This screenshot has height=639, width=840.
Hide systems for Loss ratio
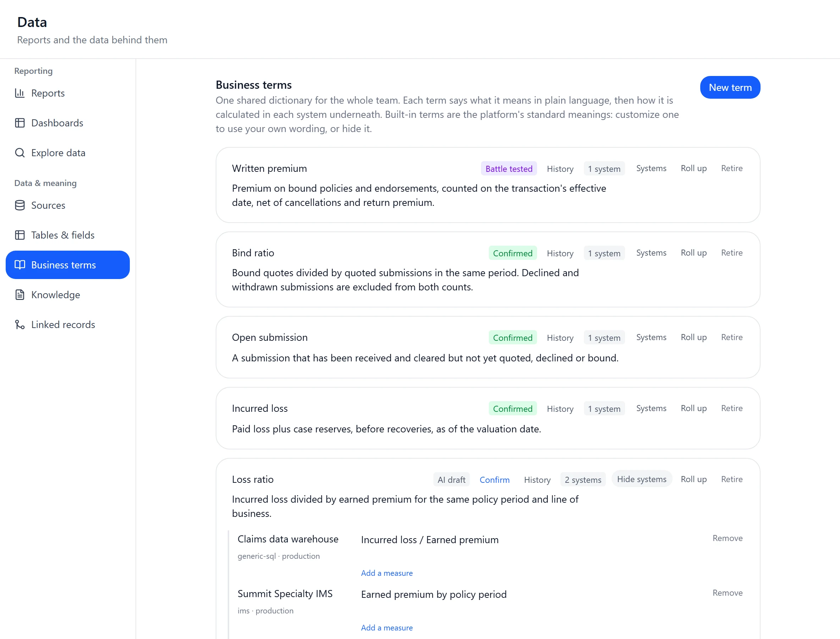click(642, 479)
